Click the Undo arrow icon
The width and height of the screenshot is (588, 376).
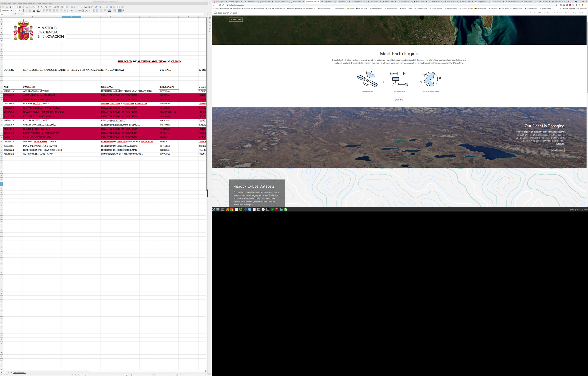(45, 7)
